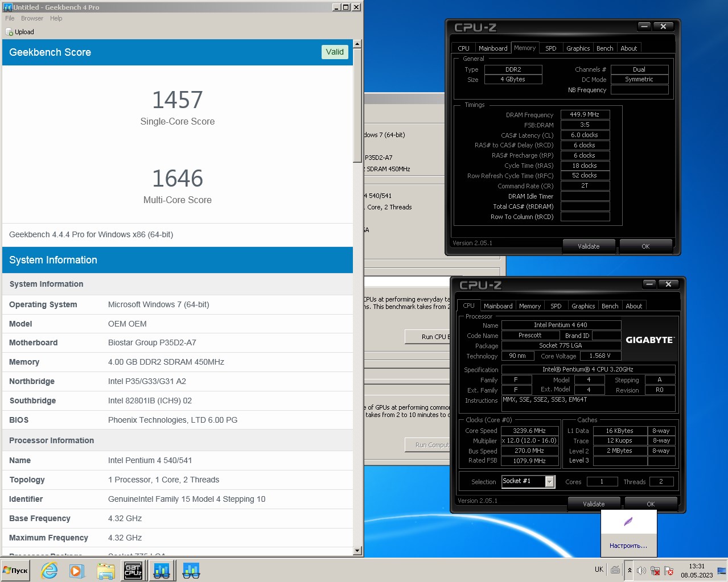This screenshot has height=582, width=728.
Task: Open Action Center flag tray icon
Action: pyautogui.click(x=669, y=570)
